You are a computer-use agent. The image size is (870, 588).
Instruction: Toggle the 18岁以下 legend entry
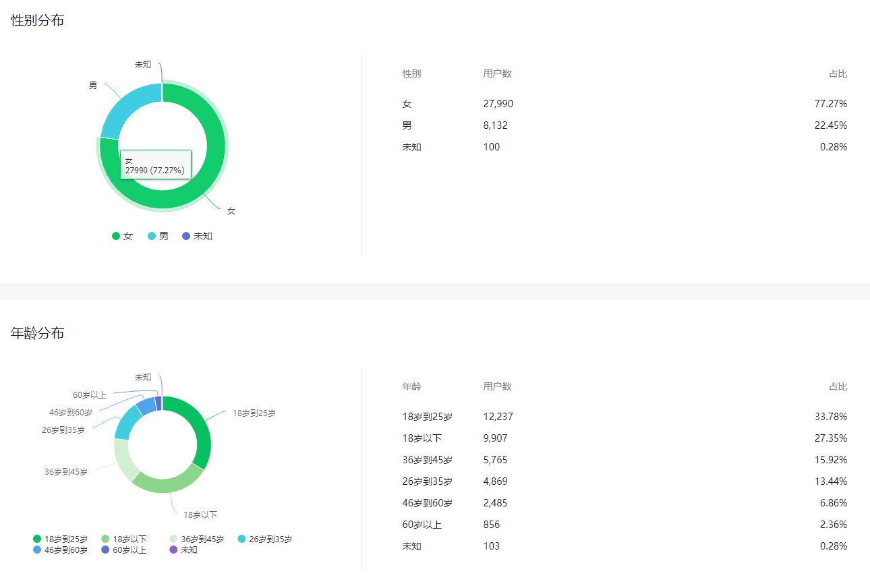tap(124, 539)
